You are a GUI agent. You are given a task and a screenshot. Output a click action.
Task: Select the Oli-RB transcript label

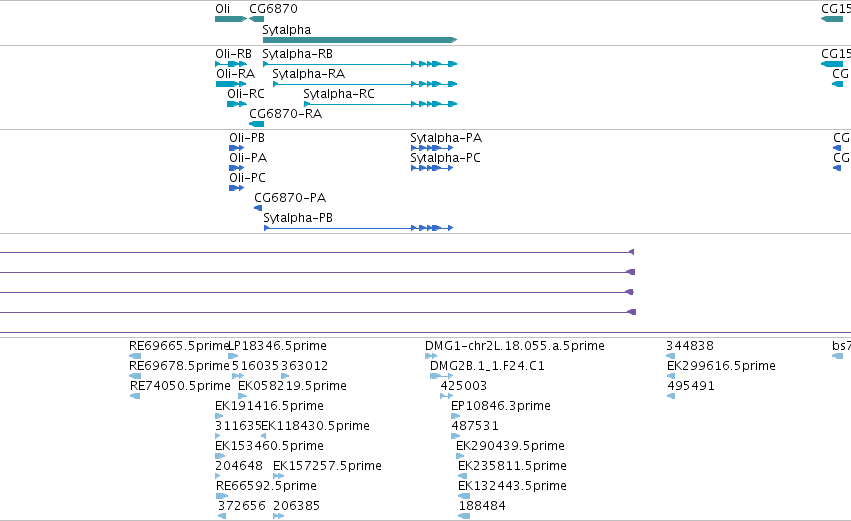click(233, 54)
